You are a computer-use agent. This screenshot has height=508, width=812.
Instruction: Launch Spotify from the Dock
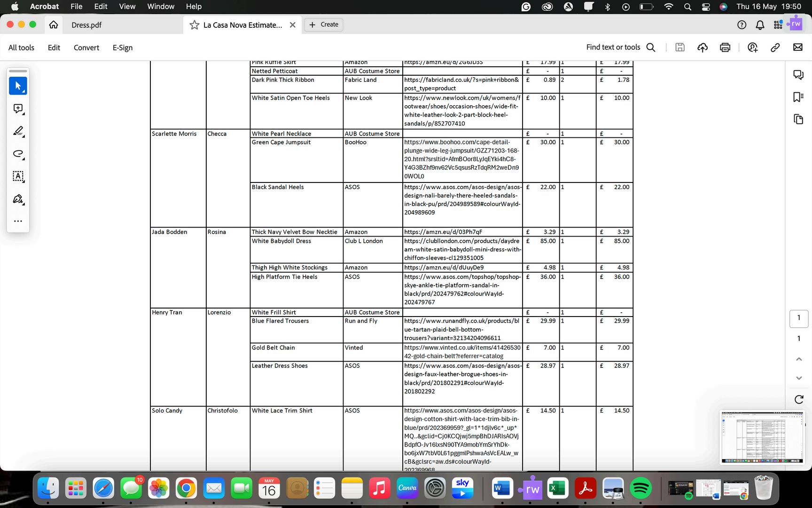point(640,489)
